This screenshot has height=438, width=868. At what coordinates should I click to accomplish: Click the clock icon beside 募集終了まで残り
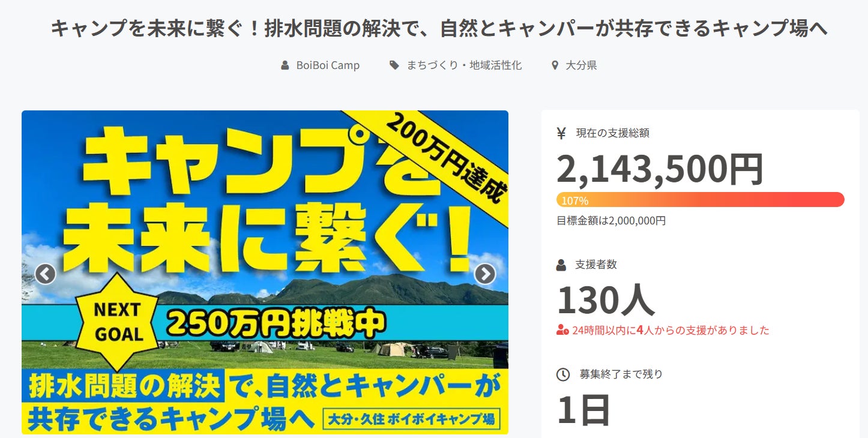(x=563, y=374)
